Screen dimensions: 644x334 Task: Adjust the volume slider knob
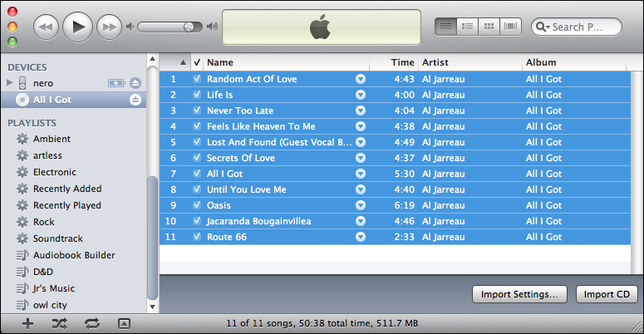(x=189, y=27)
